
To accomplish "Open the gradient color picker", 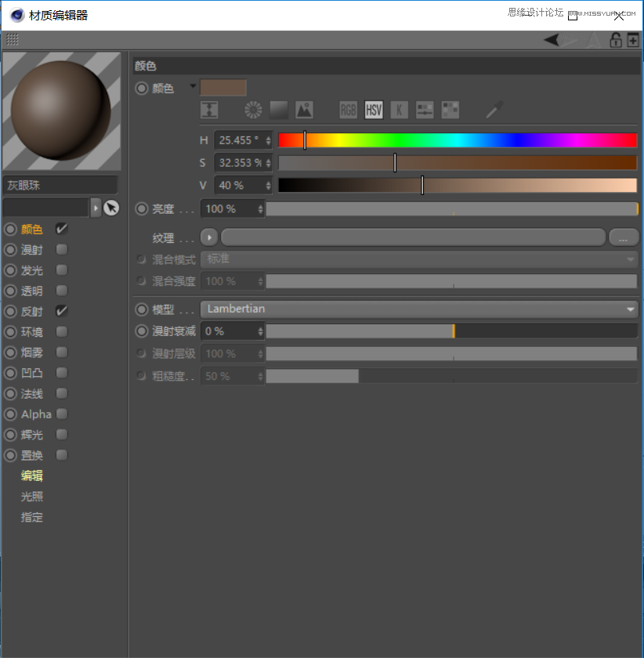I will point(278,110).
